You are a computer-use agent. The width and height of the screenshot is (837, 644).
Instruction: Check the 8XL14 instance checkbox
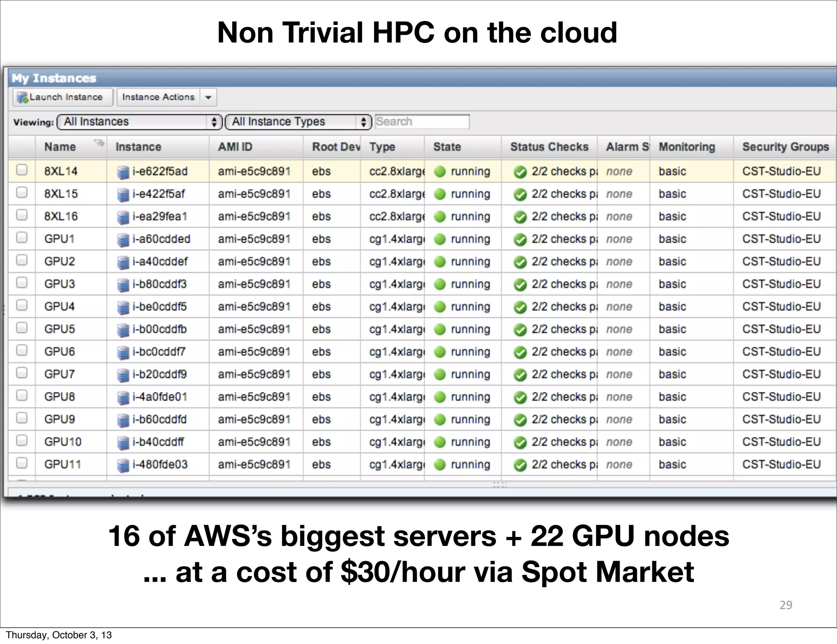coord(22,170)
